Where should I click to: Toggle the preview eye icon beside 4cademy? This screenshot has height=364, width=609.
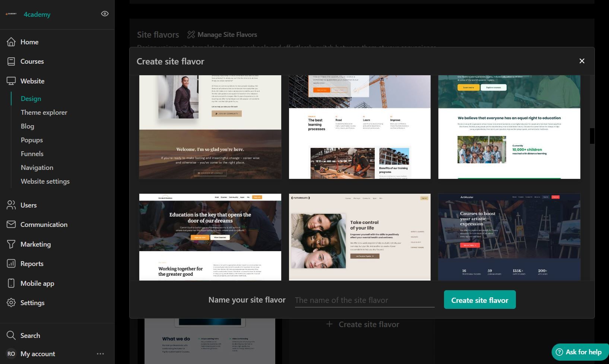click(x=105, y=14)
